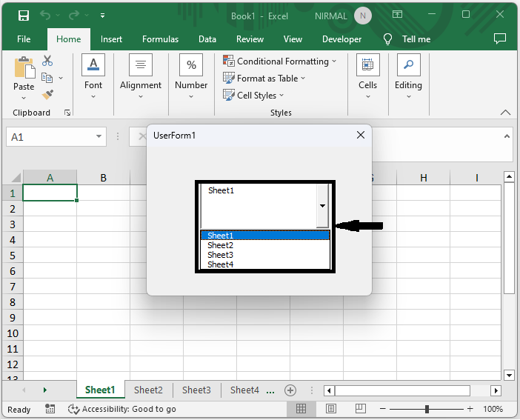Open the Copy options dropdown arrow

pos(61,79)
